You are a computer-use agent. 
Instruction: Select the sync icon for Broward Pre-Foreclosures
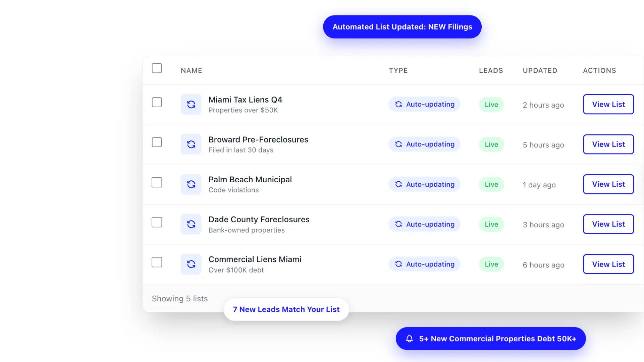[191, 144]
